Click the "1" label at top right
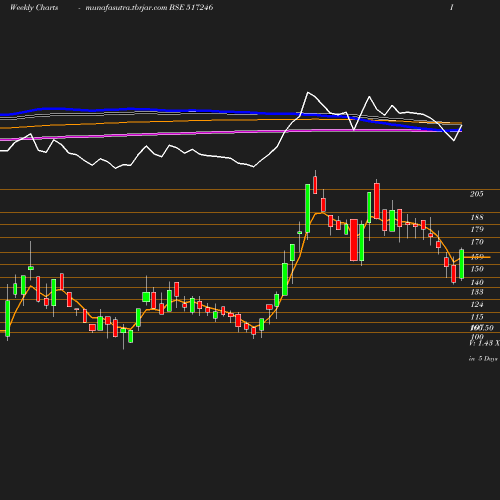The width and height of the screenshot is (500, 500). point(452,7)
